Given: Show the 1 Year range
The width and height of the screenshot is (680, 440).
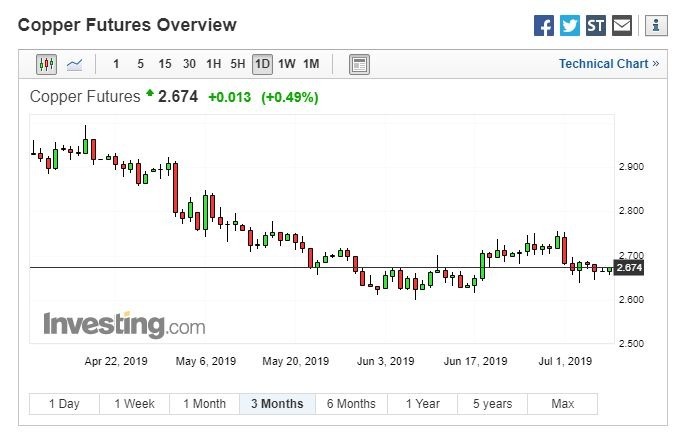Looking at the screenshot, I should click(x=422, y=404).
